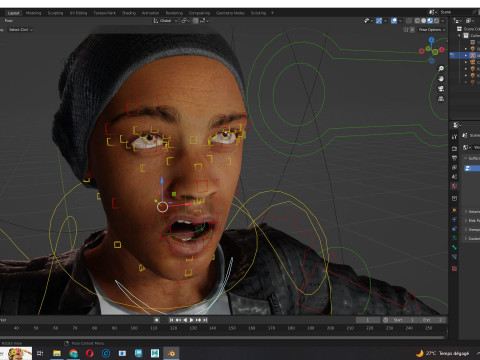Add a new workspace with plus button
The height and width of the screenshot is (360, 480).
click(x=272, y=13)
